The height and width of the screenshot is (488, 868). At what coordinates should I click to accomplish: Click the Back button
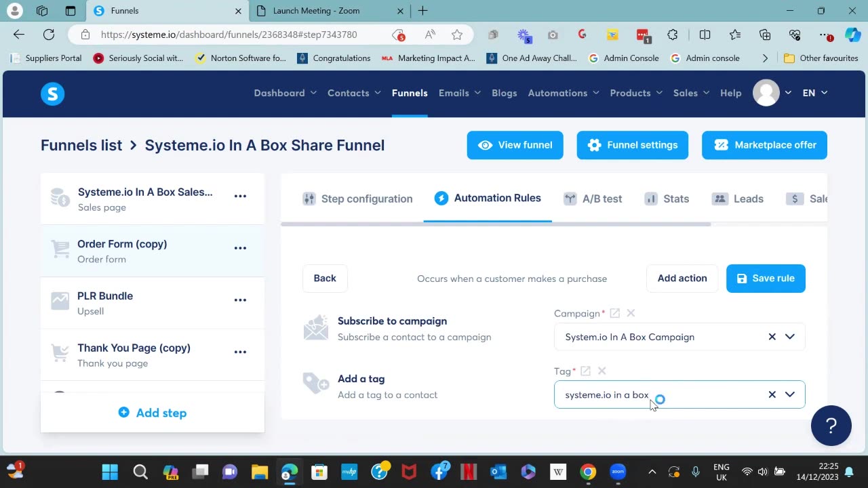(325, 278)
